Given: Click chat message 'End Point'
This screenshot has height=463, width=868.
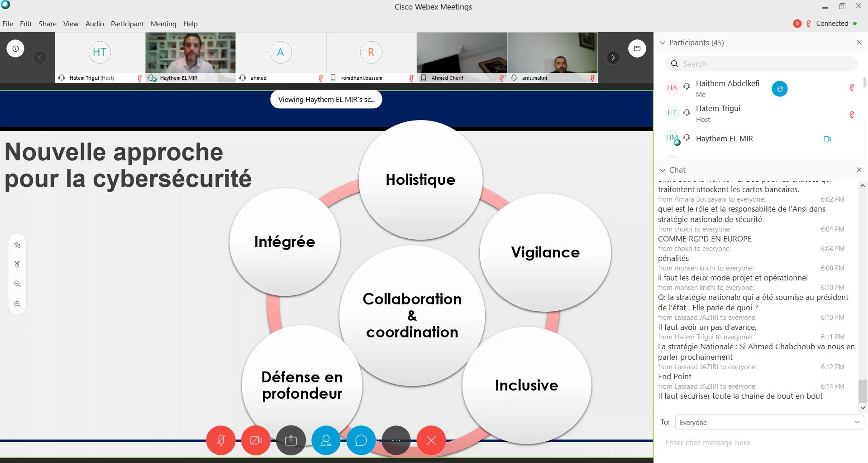Looking at the screenshot, I should [674, 376].
